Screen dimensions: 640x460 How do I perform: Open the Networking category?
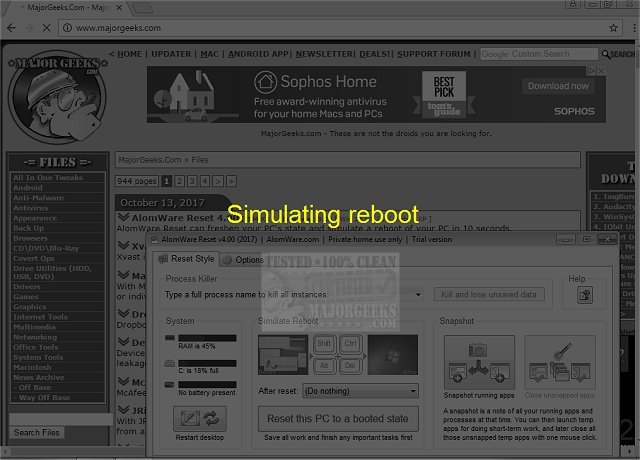click(35, 337)
